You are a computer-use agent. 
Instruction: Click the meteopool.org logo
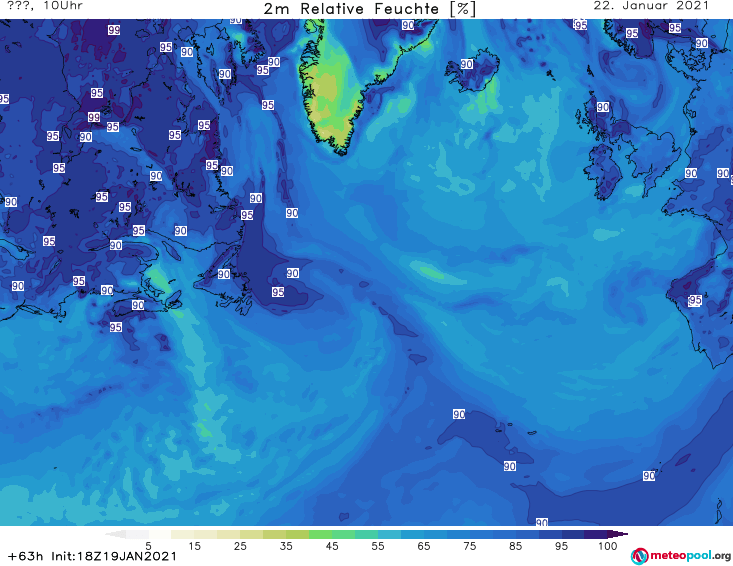coord(681,556)
